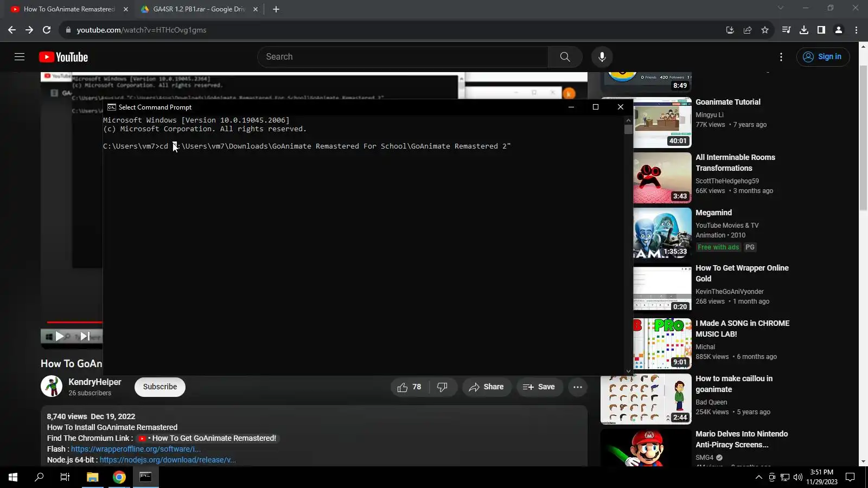Open Chrome profile menu

pos(839,30)
